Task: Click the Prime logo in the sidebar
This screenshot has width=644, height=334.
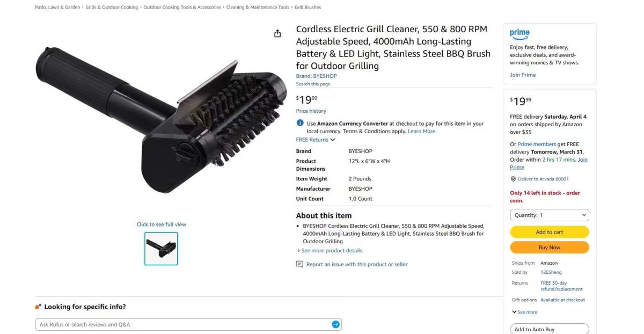Action: (x=519, y=34)
